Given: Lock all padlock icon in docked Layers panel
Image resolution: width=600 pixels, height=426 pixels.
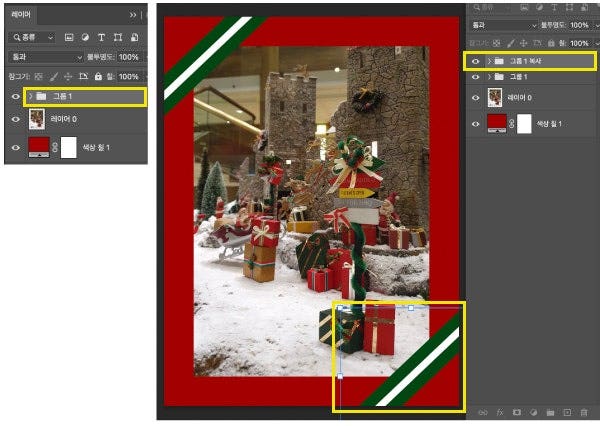Looking at the screenshot, I should tap(551, 43).
